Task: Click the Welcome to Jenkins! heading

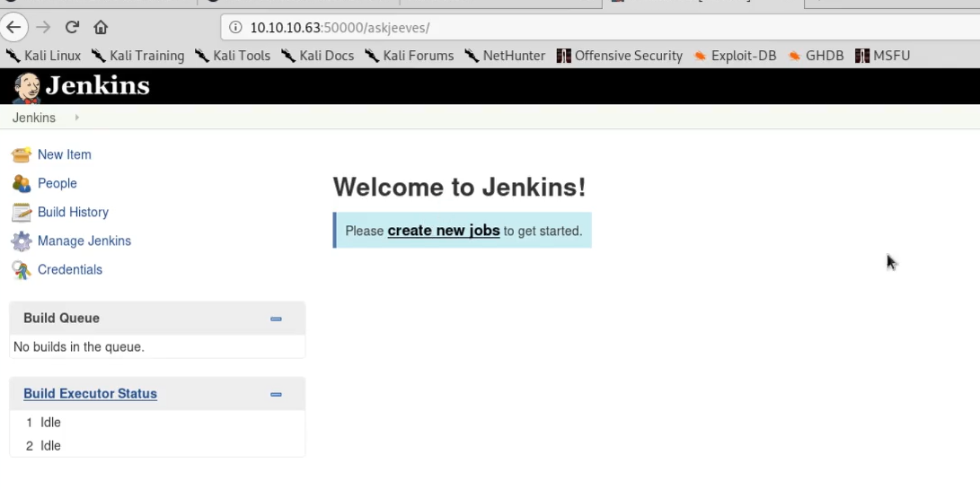Action: 459,188
